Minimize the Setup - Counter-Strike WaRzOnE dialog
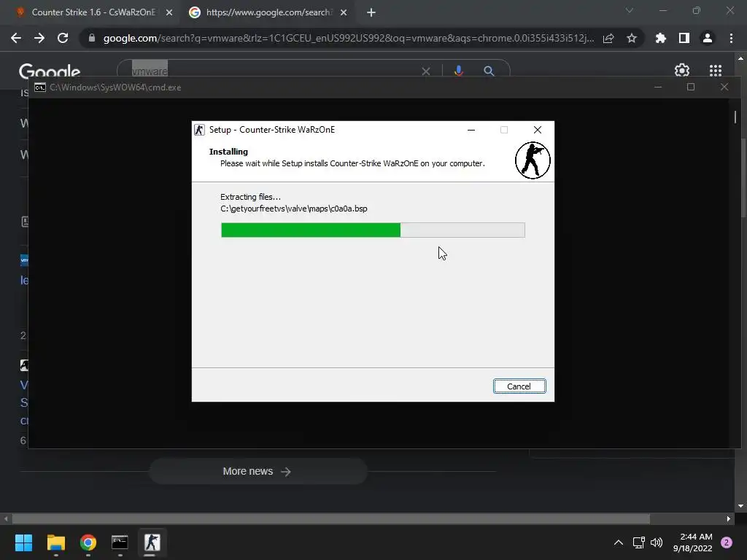Screen dimensions: 747x560 click(471, 130)
